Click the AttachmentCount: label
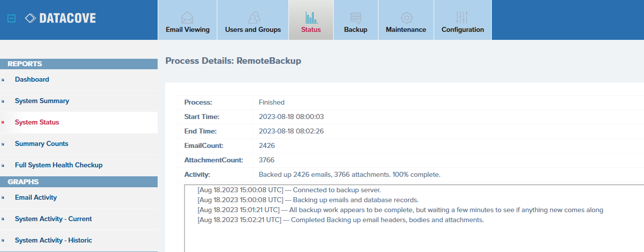 (x=214, y=160)
